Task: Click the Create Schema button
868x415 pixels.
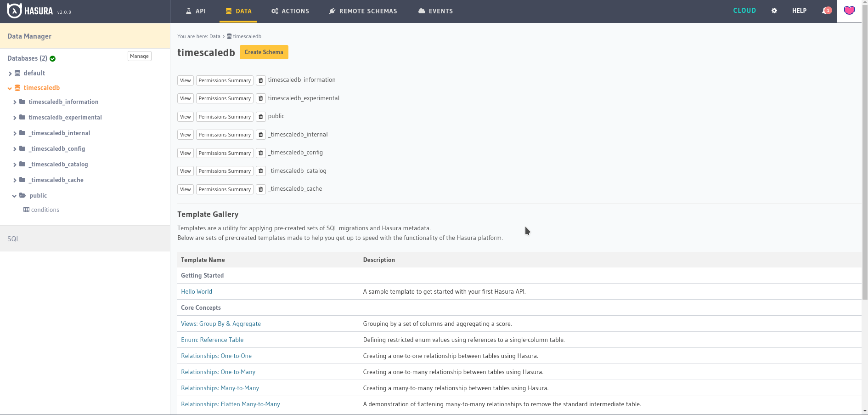Action: click(264, 52)
